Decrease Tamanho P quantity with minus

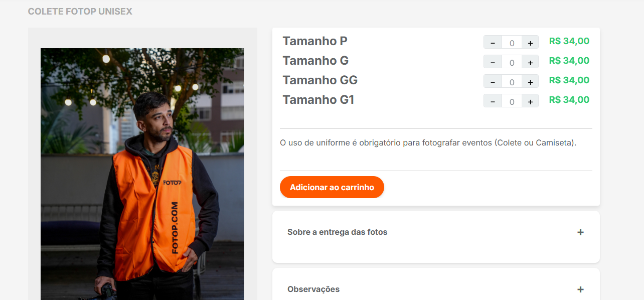pos(493,43)
